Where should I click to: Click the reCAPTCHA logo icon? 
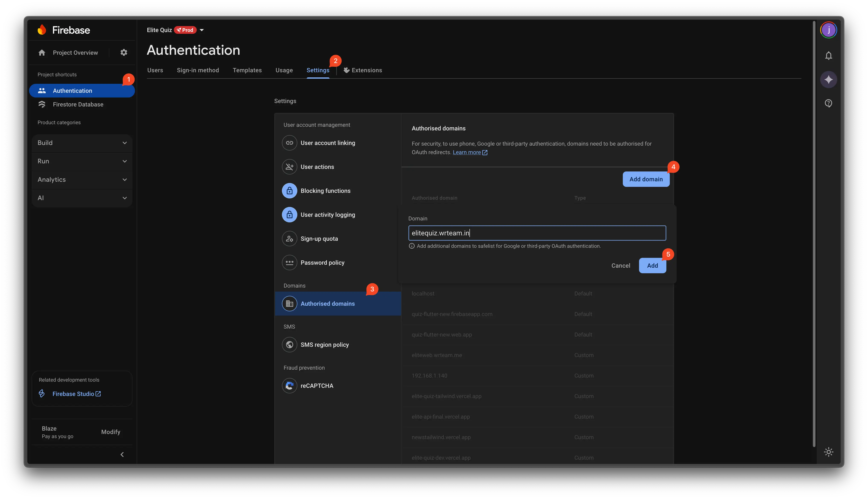click(289, 386)
